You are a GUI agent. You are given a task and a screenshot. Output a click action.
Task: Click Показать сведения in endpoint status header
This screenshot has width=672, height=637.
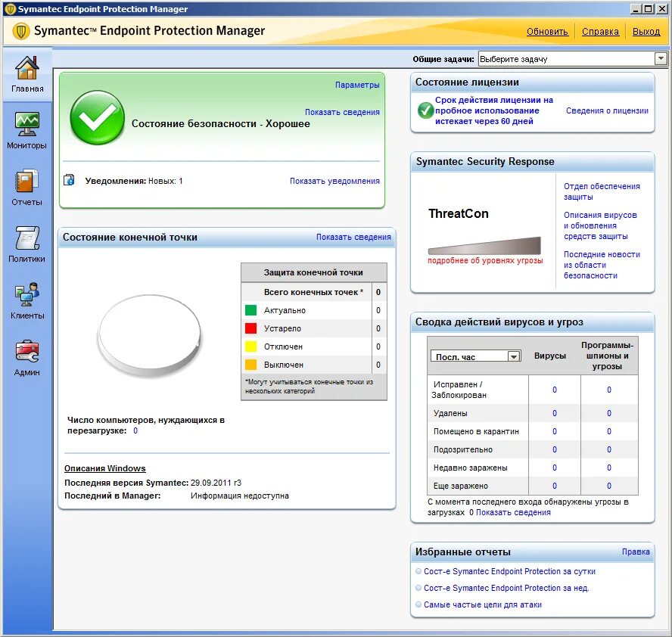(x=353, y=237)
